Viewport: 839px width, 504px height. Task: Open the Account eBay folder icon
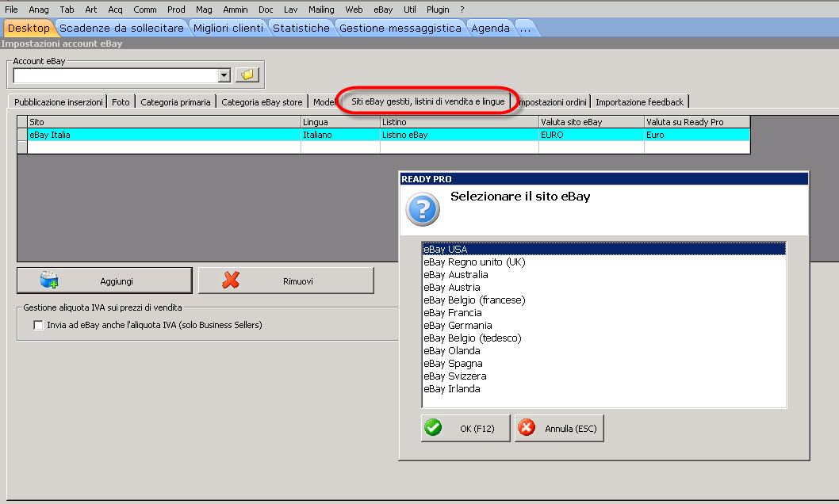click(x=247, y=74)
